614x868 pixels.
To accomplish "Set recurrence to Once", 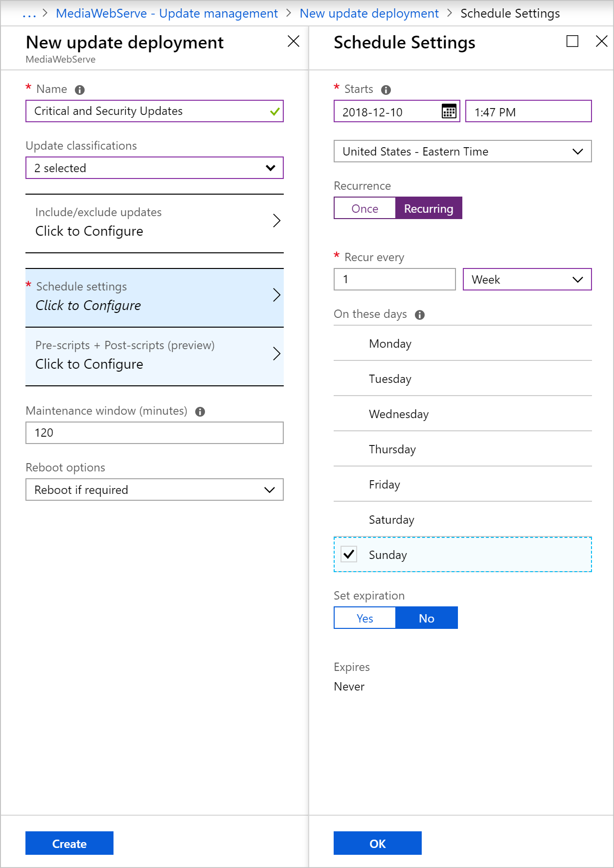I will [365, 208].
